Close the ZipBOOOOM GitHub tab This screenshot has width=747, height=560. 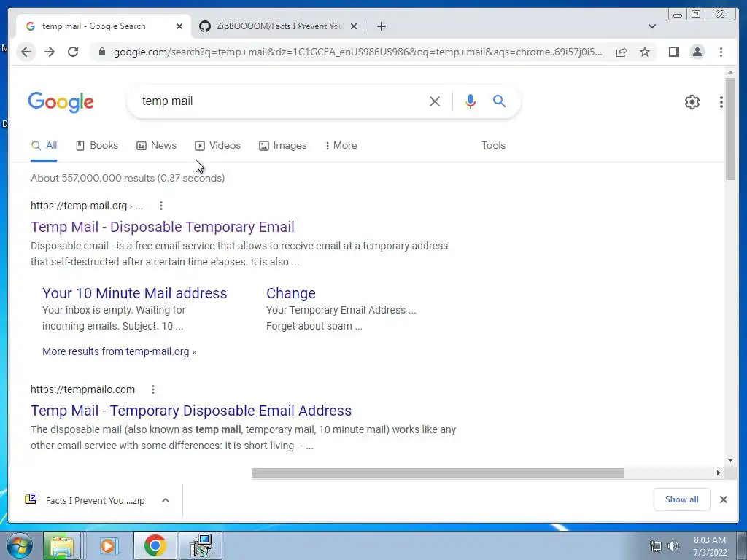pos(354,26)
